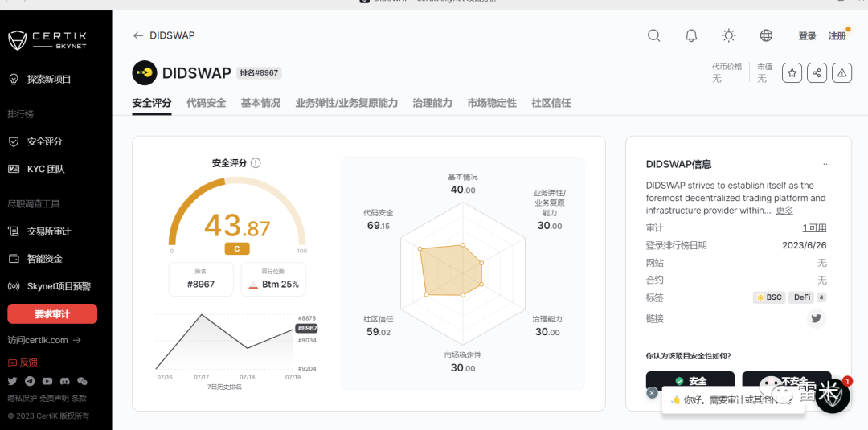Screen dimensions: 868x430
Task: Open Skynet项目预警 in sidebar
Action: click(x=59, y=286)
